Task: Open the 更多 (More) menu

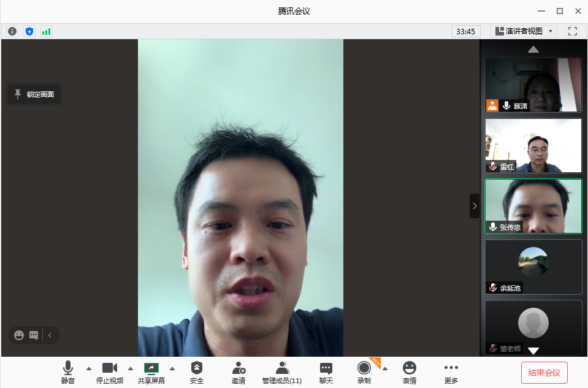Action: coord(451,372)
